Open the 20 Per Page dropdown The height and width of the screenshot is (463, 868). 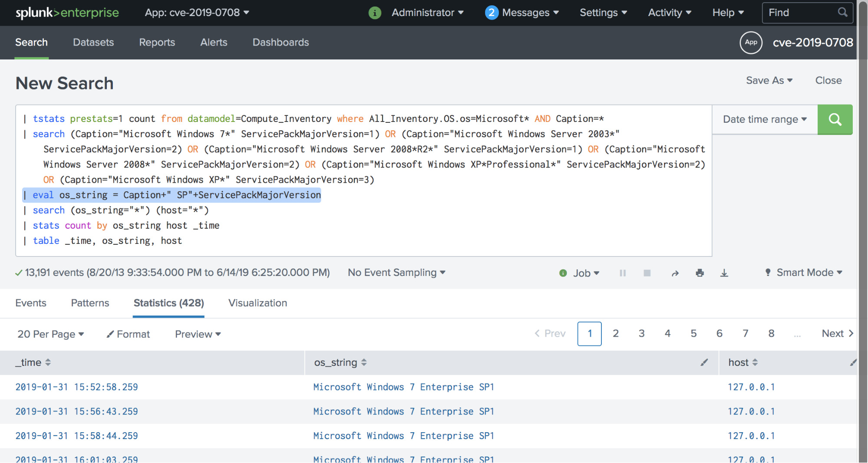click(50, 334)
